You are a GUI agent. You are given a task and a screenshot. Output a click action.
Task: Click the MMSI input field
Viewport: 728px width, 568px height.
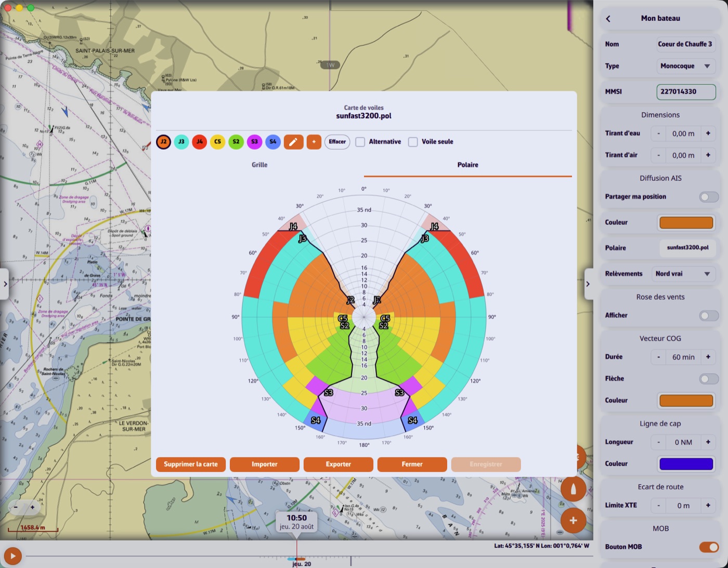tap(686, 92)
